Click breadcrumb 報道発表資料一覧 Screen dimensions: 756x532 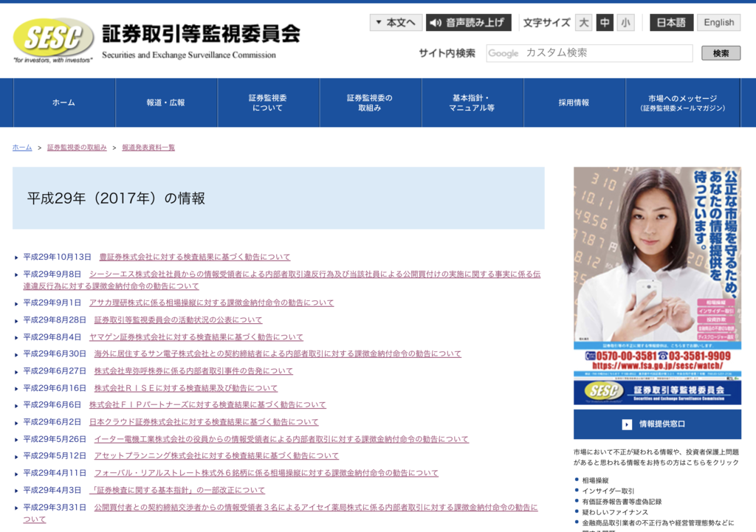pos(148,148)
